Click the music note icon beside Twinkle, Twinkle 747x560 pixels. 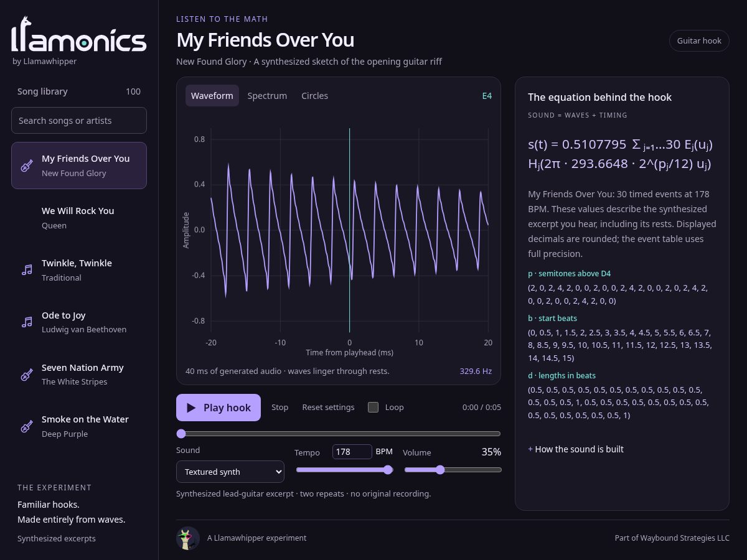(27, 270)
